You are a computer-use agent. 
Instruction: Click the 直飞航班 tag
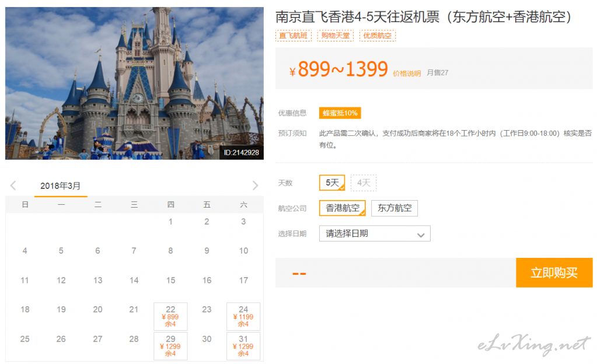pyautogui.click(x=293, y=36)
